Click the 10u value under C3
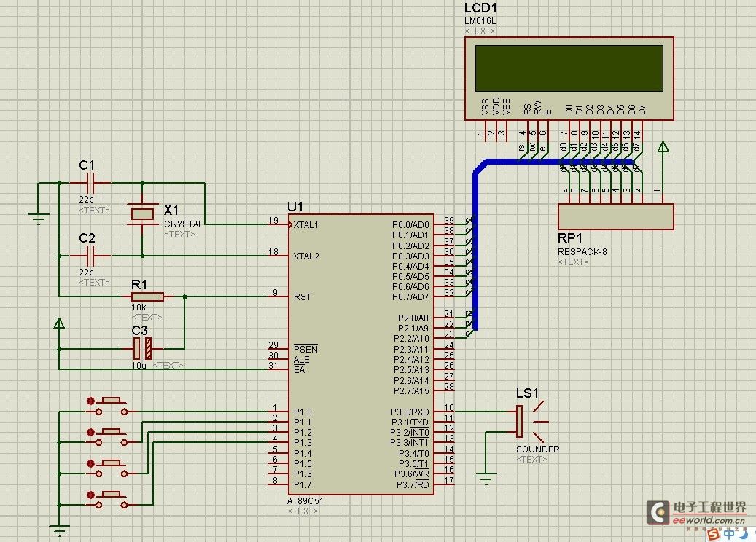The height and width of the screenshot is (542, 756). pyautogui.click(x=139, y=366)
